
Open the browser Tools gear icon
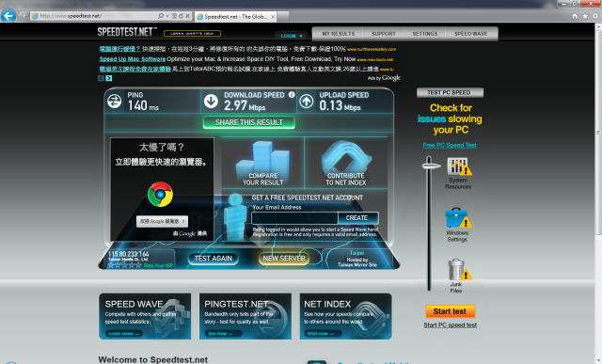[595, 16]
